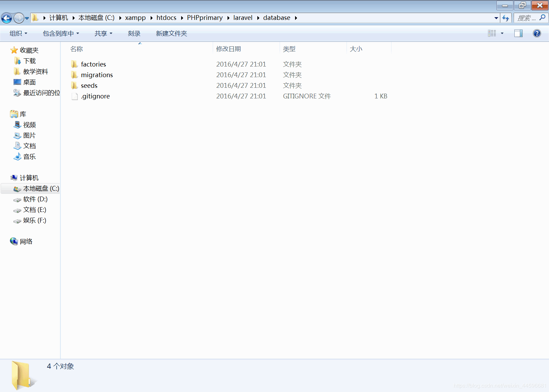This screenshot has height=392, width=549.
Task: Open the 组织 (Organize) menu
Action: (x=18, y=33)
